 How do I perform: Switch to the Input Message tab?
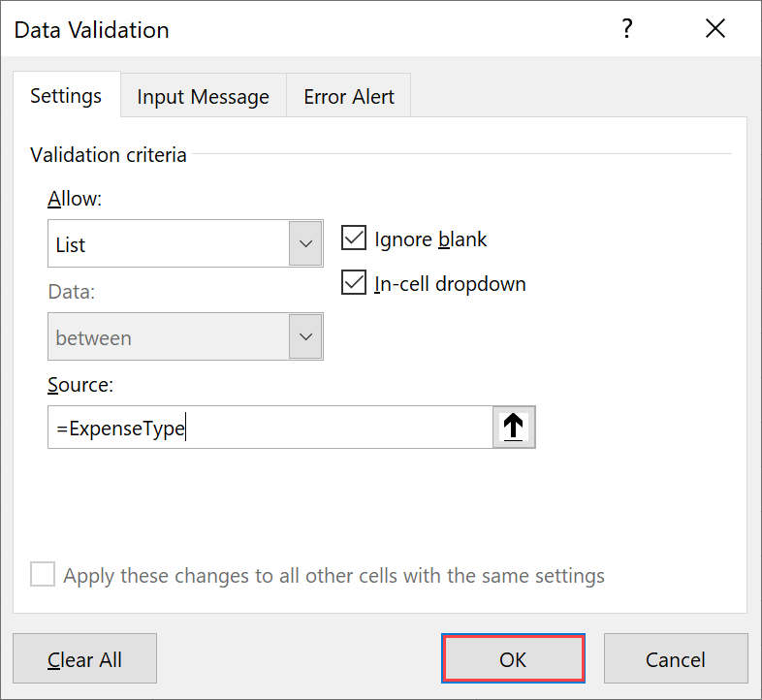(x=204, y=96)
